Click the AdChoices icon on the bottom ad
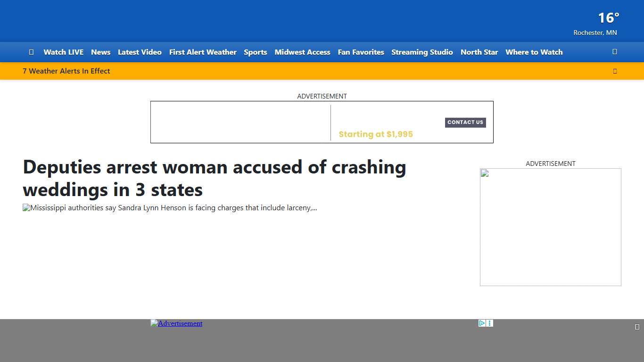Screen dimensions: 644x362 point(481,323)
